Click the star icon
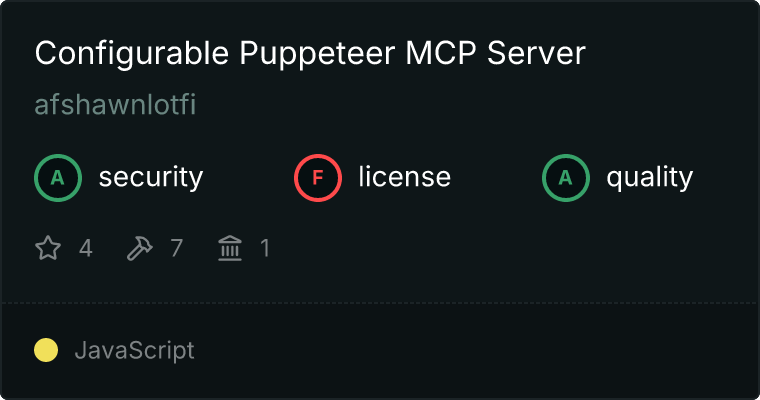This screenshot has width=760, height=400. 48,248
